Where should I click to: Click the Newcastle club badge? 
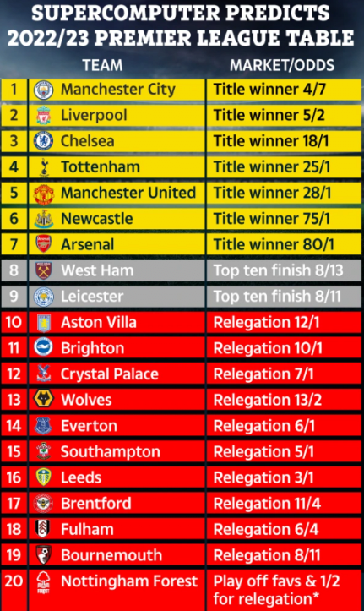(43, 219)
